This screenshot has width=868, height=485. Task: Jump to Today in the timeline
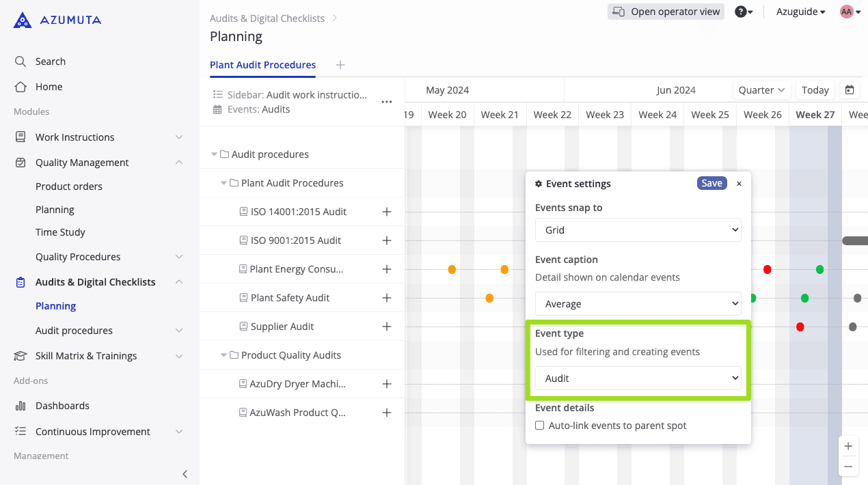click(815, 90)
